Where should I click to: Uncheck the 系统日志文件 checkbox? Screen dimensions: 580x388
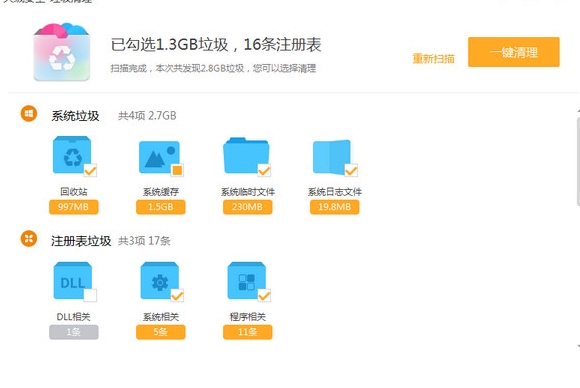click(x=351, y=171)
